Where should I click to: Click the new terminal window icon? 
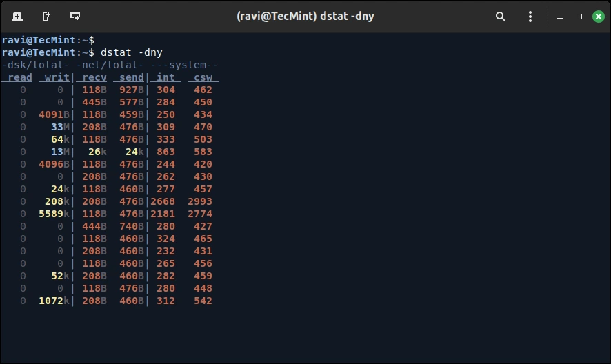point(46,17)
